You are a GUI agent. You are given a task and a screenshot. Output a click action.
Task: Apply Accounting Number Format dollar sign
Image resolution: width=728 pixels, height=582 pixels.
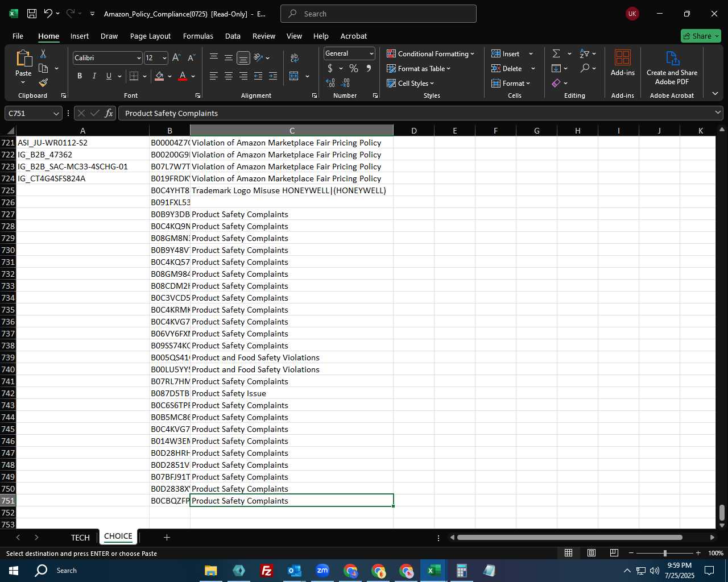tap(330, 68)
